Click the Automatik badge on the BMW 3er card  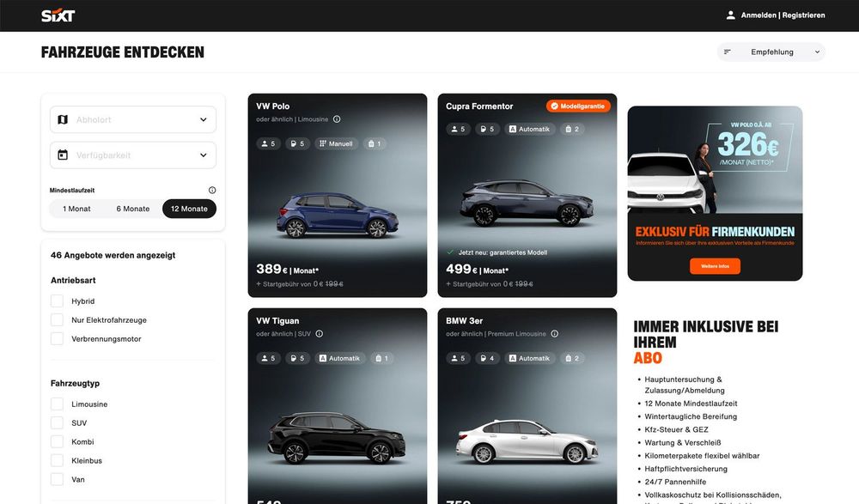[x=529, y=358]
